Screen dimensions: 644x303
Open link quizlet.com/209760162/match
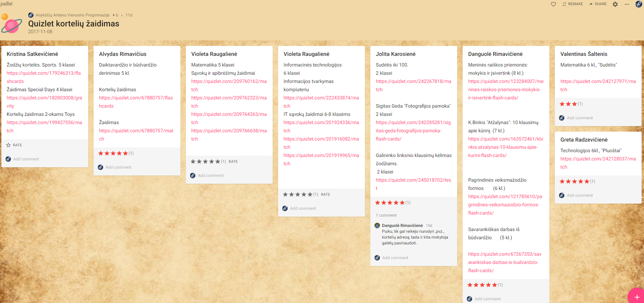pyautogui.click(x=229, y=85)
